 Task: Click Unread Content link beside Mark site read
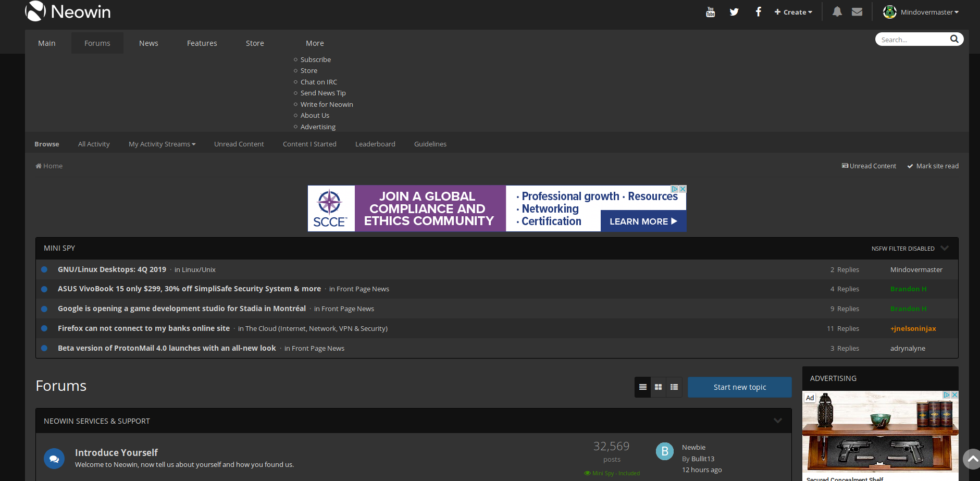point(869,166)
